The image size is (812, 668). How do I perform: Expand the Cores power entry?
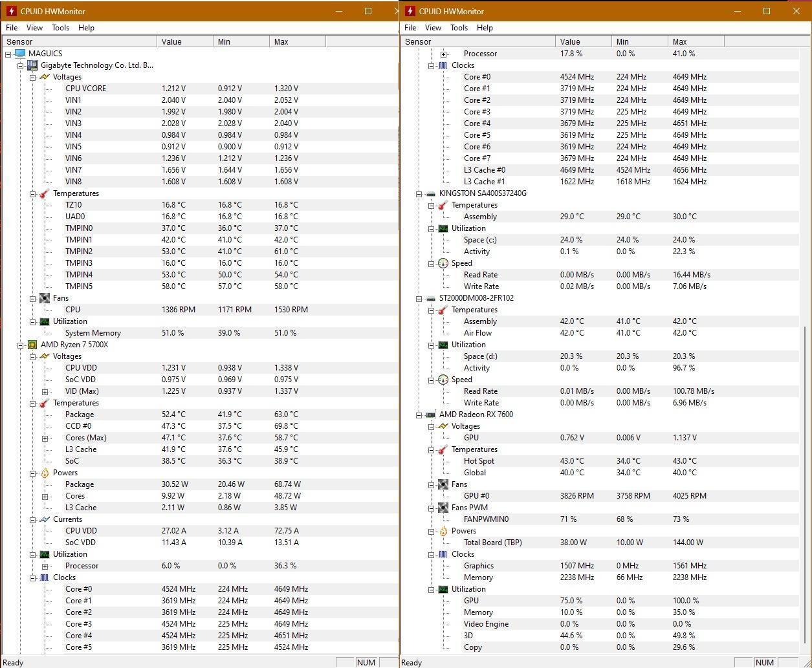pyautogui.click(x=45, y=496)
